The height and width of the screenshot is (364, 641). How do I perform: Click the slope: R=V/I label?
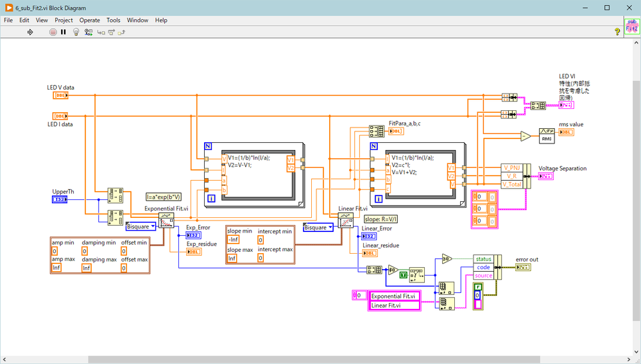[381, 219]
